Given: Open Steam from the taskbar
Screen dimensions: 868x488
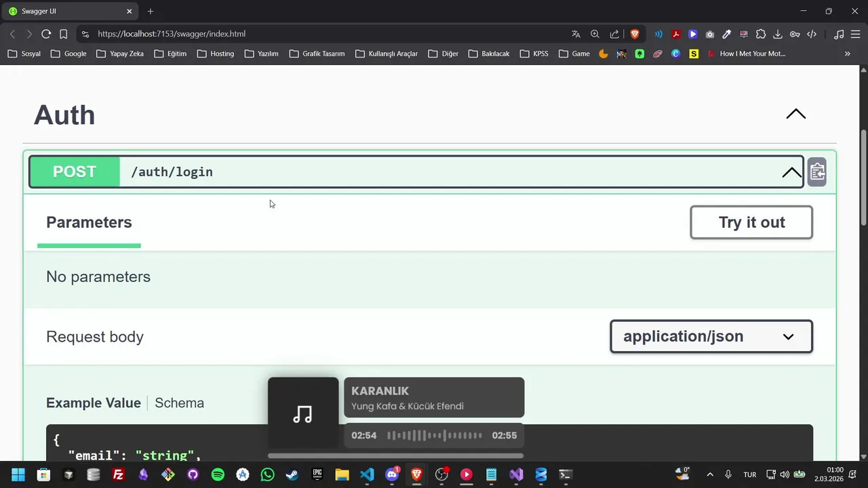Looking at the screenshot, I should tap(292, 474).
